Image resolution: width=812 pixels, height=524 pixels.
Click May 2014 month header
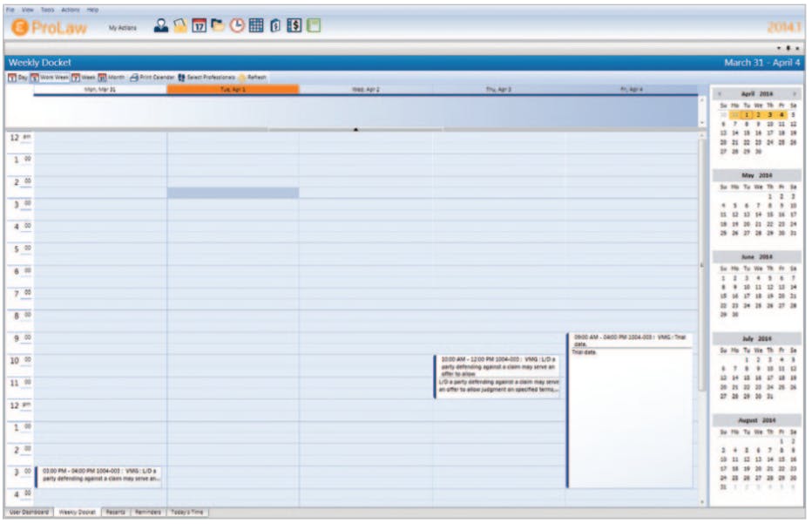tap(756, 175)
